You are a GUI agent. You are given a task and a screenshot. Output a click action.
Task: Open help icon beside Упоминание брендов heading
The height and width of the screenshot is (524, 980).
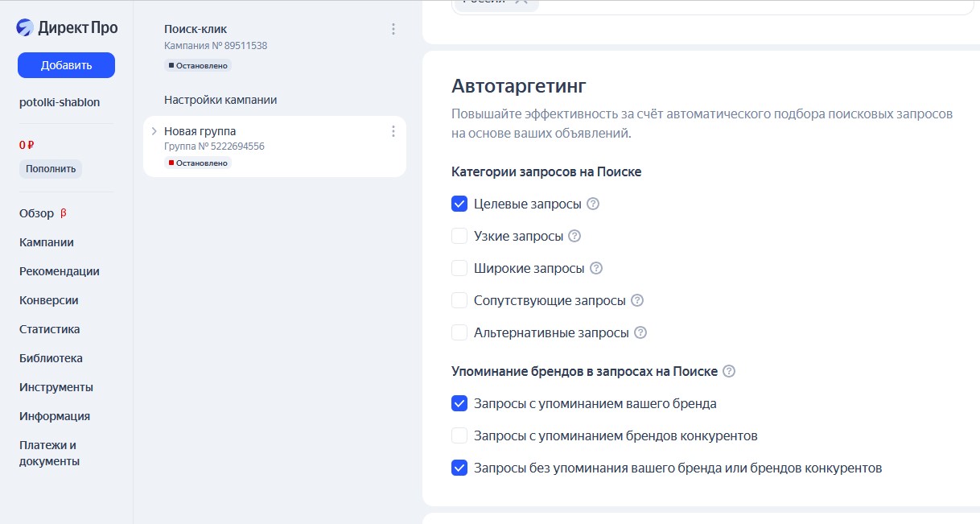(729, 372)
